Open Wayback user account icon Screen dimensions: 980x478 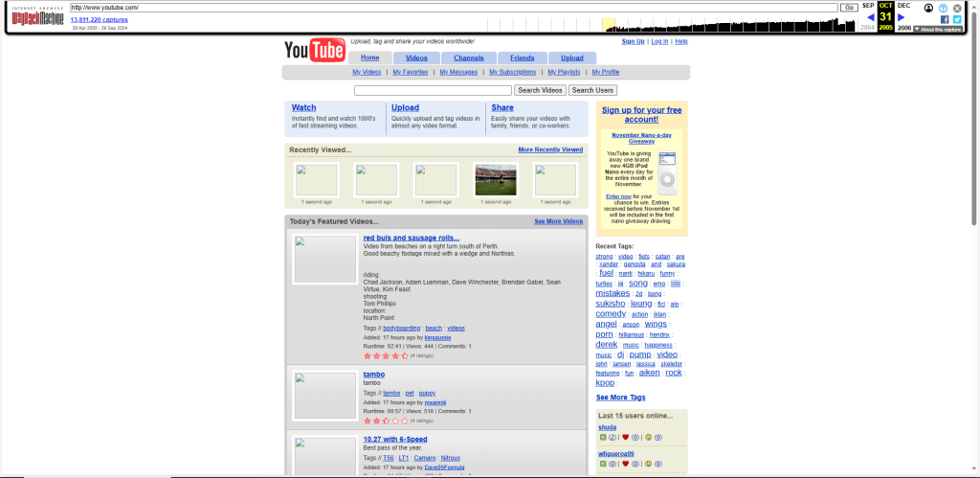pyautogui.click(x=928, y=8)
